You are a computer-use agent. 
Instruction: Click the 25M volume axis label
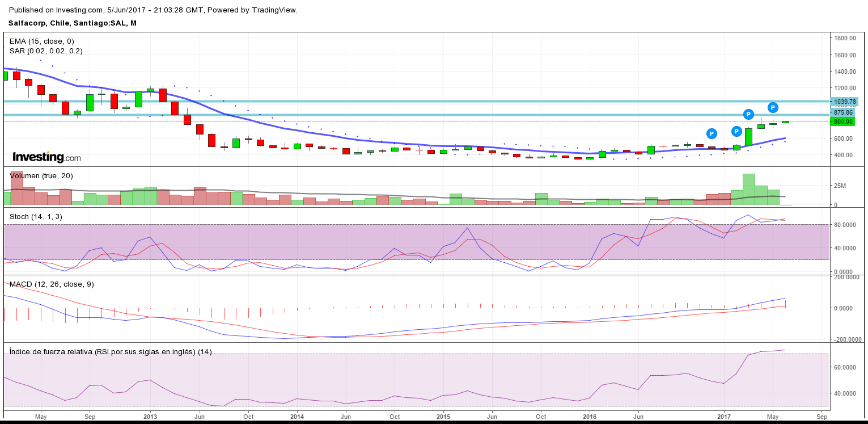point(840,186)
